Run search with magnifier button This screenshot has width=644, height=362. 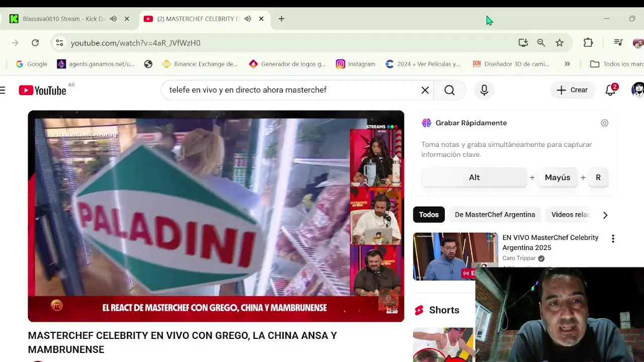tap(450, 90)
